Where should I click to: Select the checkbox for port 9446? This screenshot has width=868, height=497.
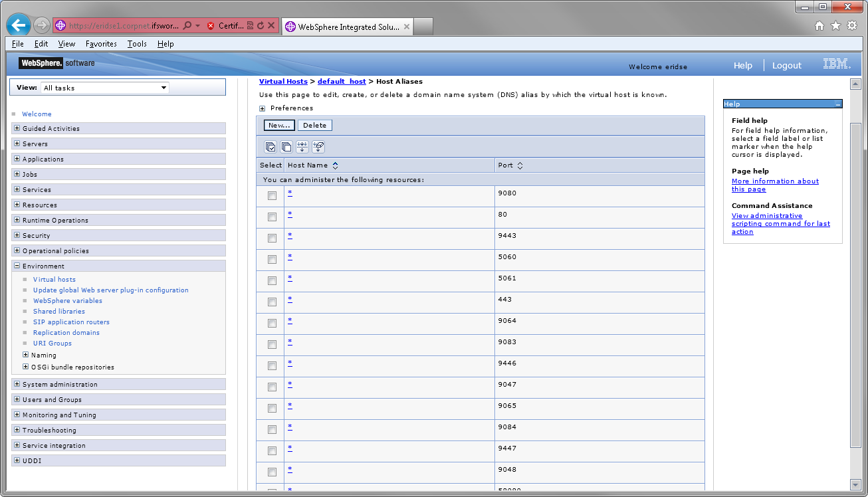click(272, 365)
